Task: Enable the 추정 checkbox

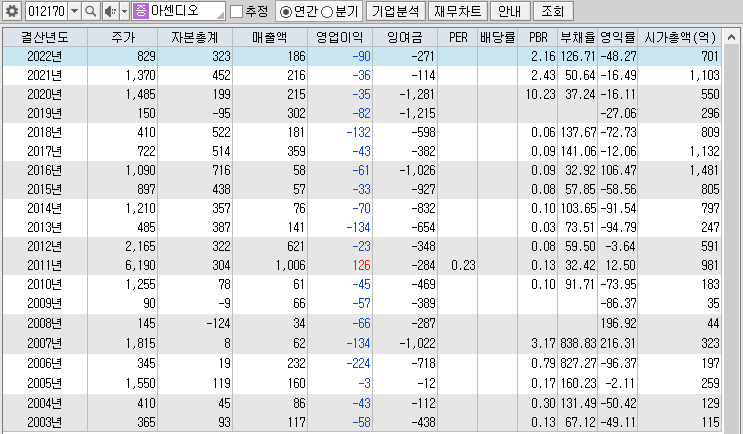Action: (236, 11)
